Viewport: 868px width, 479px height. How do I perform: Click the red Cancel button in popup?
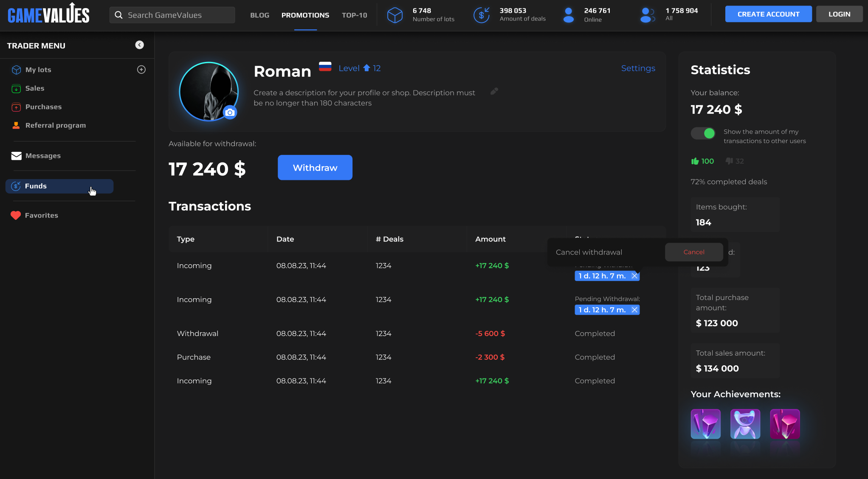point(693,252)
